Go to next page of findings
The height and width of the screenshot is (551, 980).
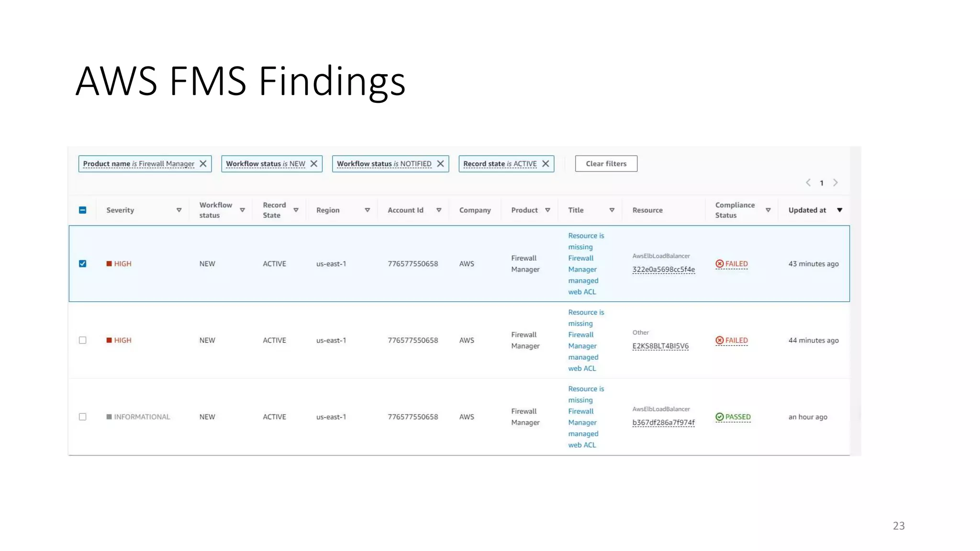tap(835, 183)
